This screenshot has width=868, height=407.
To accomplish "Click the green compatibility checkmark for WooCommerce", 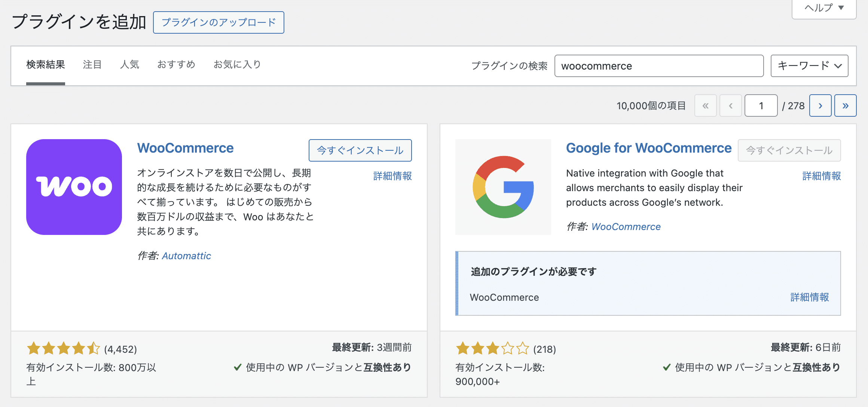I will (x=238, y=368).
